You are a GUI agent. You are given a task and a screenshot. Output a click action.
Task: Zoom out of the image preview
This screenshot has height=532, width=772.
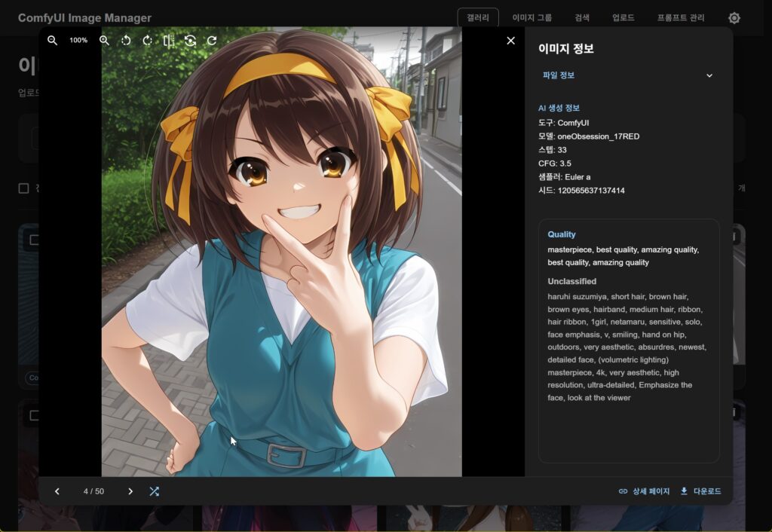click(52, 41)
